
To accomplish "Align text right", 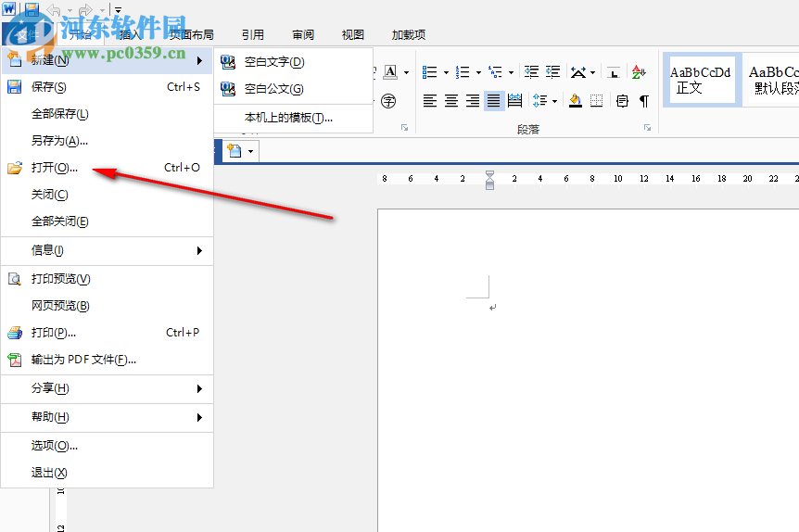I will pyautogui.click(x=473, y=101).
